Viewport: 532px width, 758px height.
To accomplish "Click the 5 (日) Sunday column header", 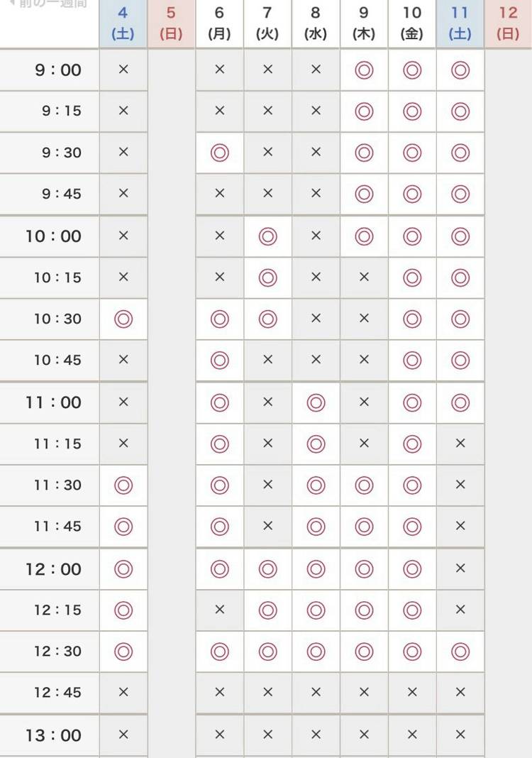I will click(171, 23).
